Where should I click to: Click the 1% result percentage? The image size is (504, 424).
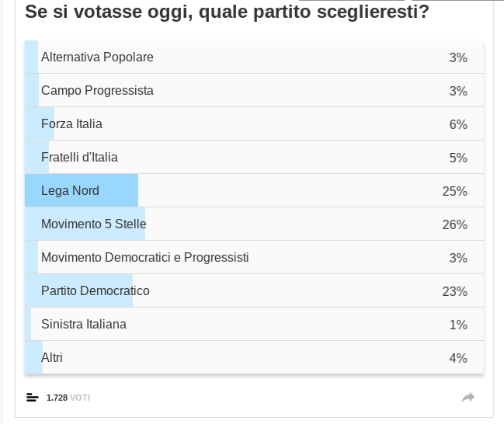(x=458, y=325)
